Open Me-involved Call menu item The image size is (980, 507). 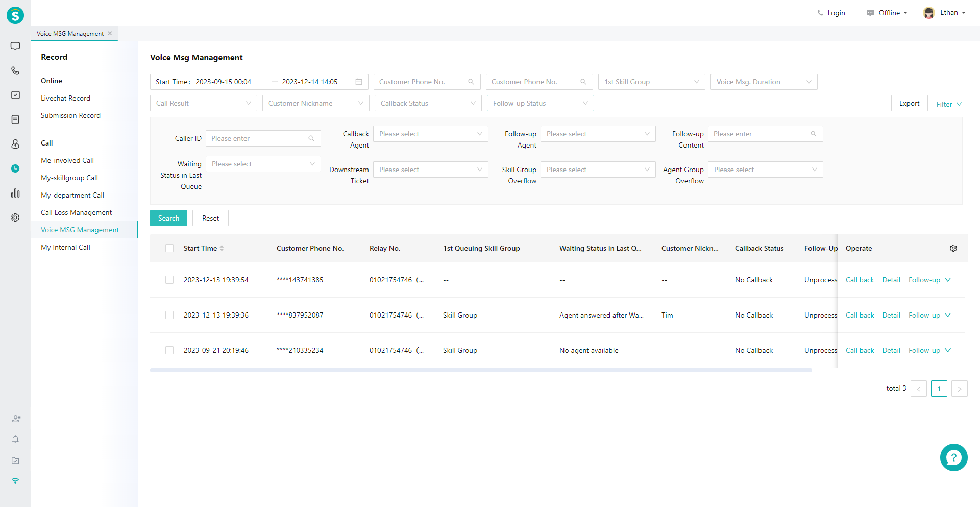[x=67, y=160]
